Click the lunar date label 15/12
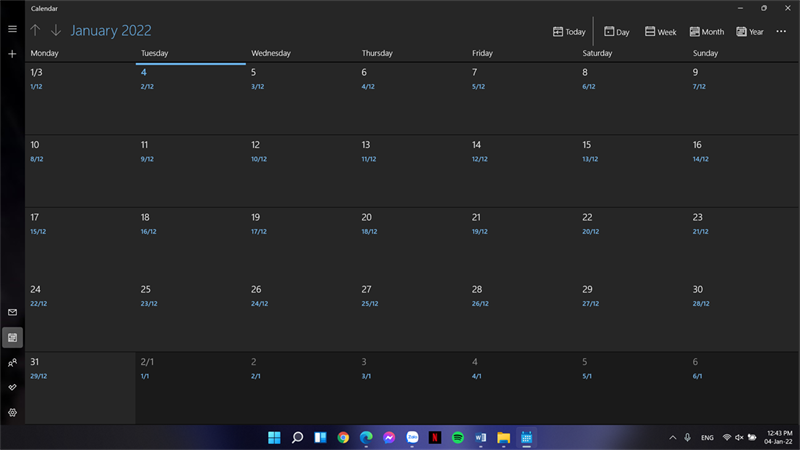 pyautogui.click(x=38, y=232)
